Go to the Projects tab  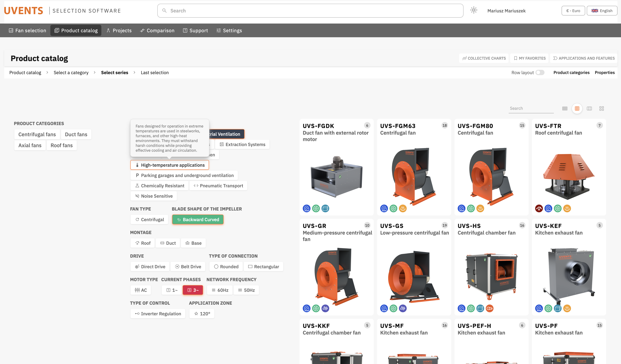119,30
